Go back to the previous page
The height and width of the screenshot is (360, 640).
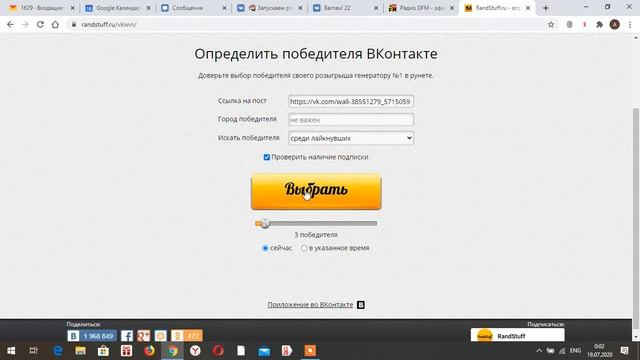[10, 24]
